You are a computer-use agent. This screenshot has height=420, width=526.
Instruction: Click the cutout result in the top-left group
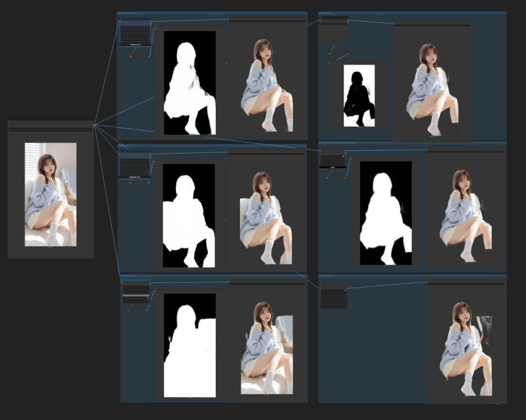267,85
